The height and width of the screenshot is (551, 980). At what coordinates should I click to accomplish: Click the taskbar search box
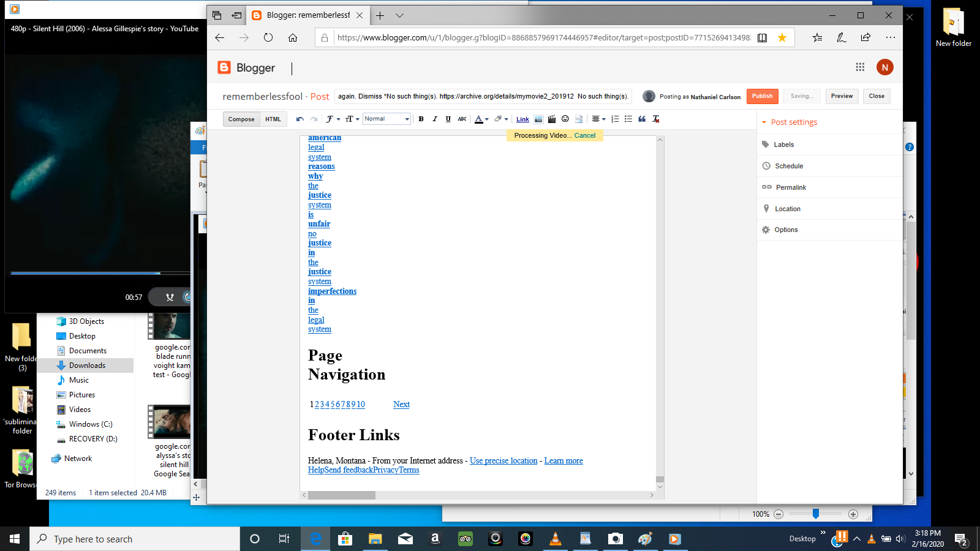135,539
